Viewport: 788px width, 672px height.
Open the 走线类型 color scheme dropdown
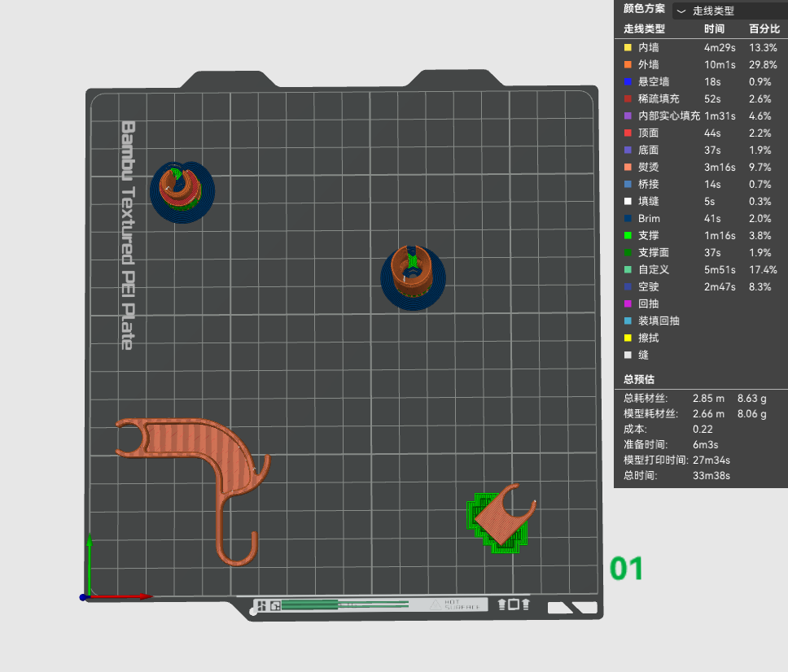(x=729, y=11)
